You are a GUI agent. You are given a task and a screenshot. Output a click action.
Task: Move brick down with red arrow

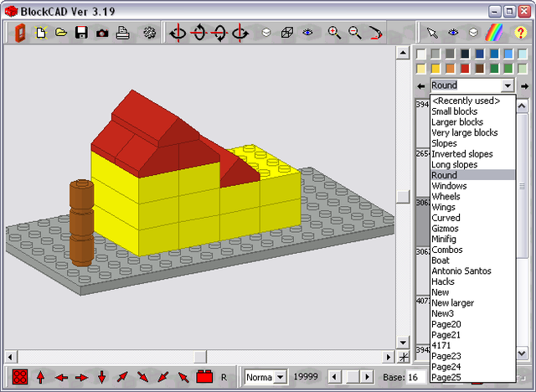[102, 377]
